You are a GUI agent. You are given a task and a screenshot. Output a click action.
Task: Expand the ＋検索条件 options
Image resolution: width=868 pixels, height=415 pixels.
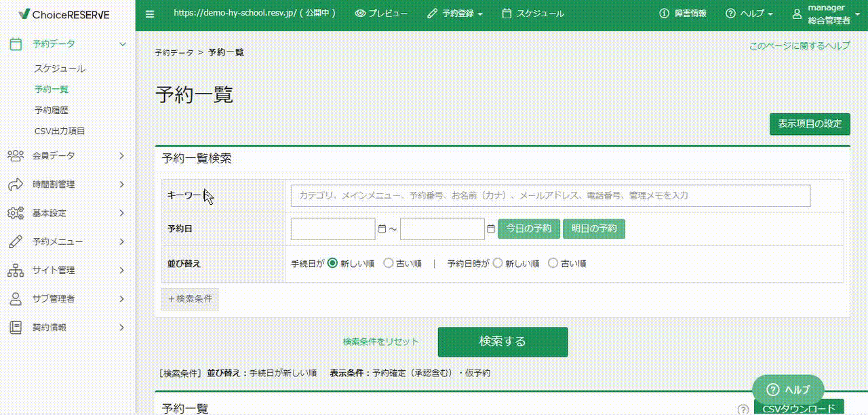click(190, 298)
